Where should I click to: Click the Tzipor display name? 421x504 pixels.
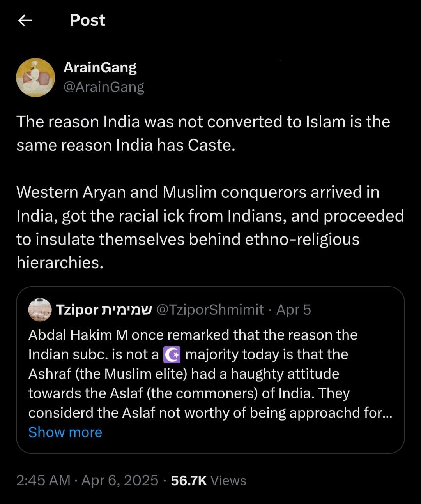coord(77,310)
